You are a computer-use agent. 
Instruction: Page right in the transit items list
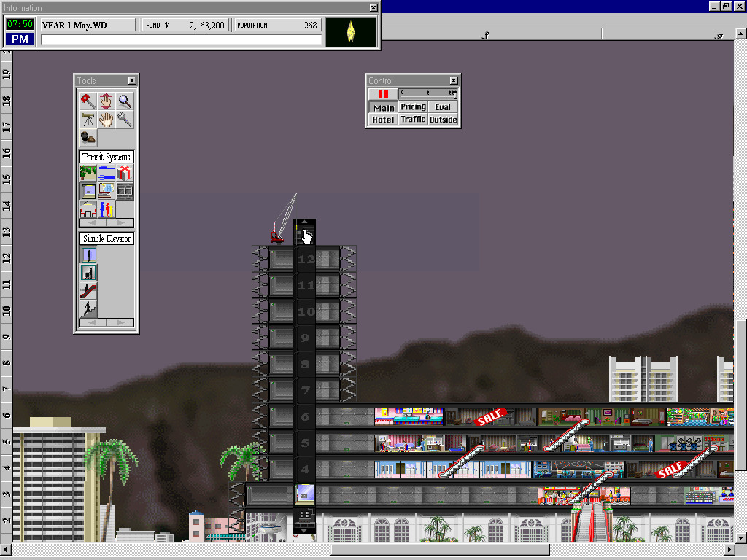click(120, 323)
